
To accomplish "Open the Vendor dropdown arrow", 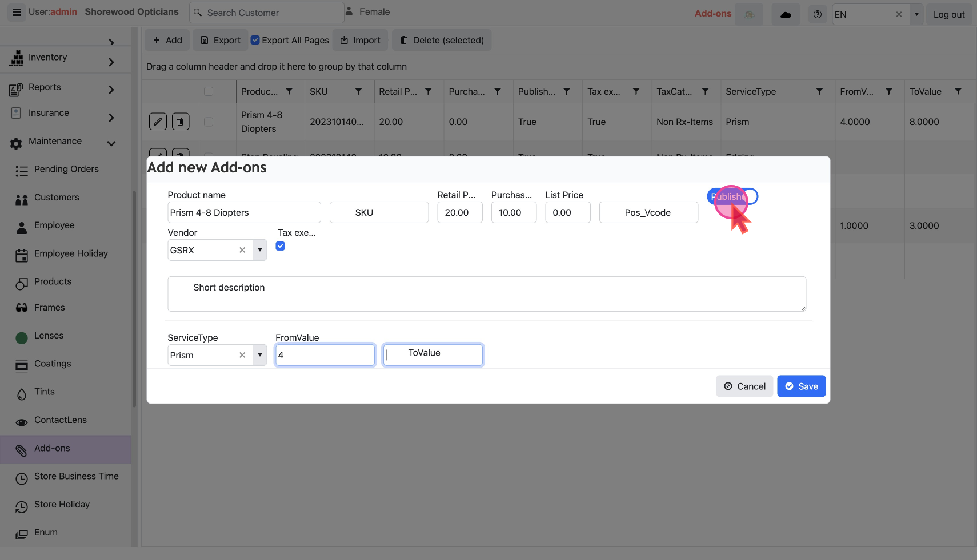I will pos(260,250).
